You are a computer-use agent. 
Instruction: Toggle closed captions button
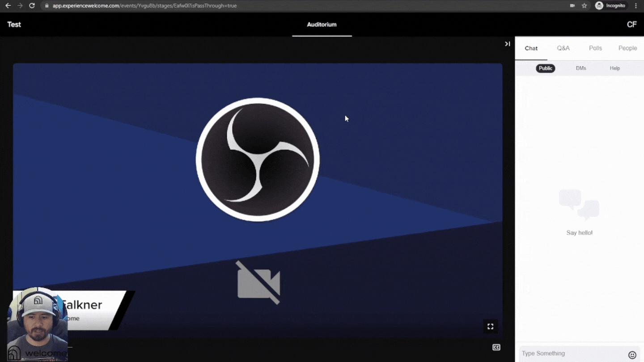[x=496, y=347]
